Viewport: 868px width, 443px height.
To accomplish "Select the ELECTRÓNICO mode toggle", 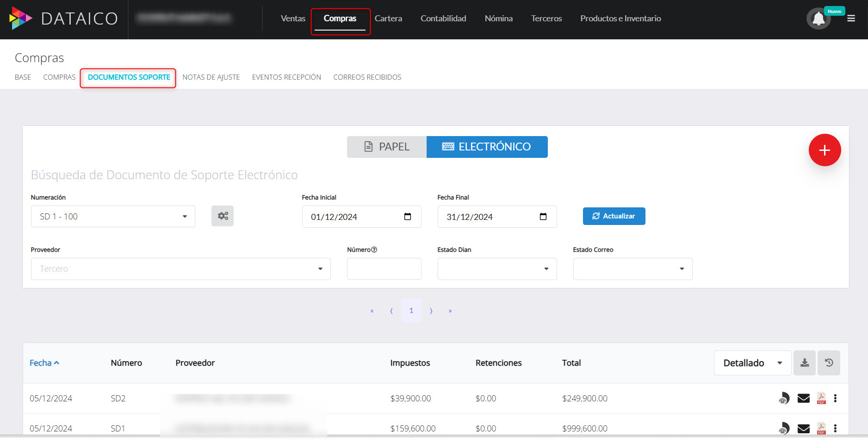I will [487, 147].
